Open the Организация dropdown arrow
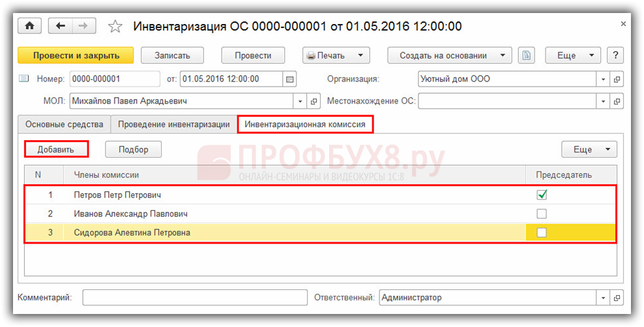Image resolution: width=644 pixels, height=327 pixels. [x=603, y=79]
